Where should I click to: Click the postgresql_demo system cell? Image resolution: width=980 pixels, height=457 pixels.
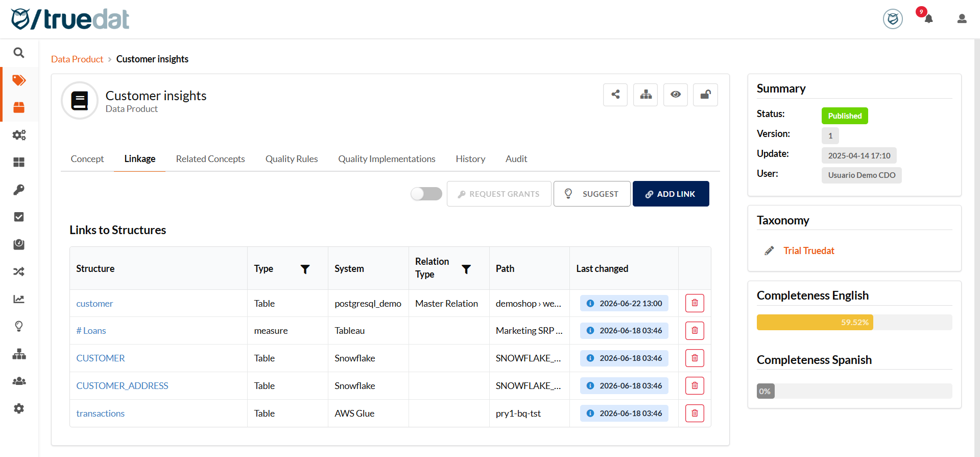368,304
